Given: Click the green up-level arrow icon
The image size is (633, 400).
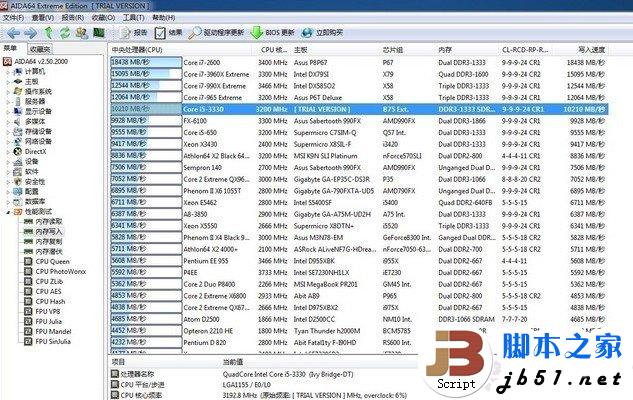Looking at the screenshot, I should coord(48,33).
